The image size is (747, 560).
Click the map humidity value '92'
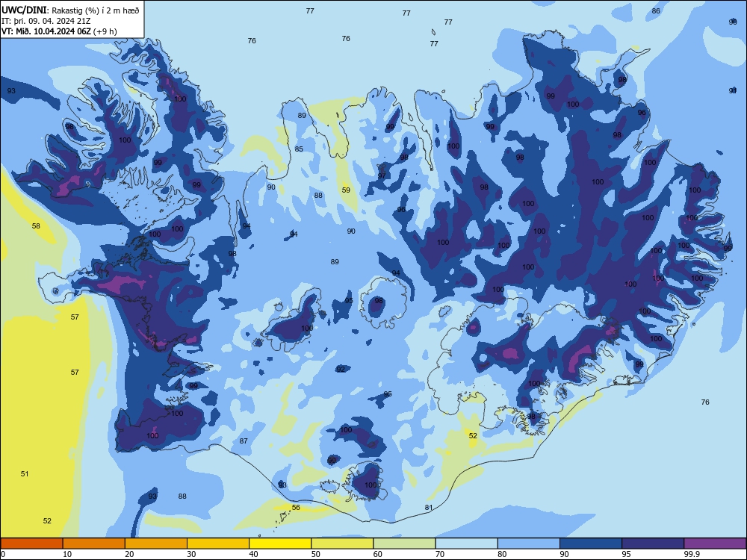click(341, 370)
